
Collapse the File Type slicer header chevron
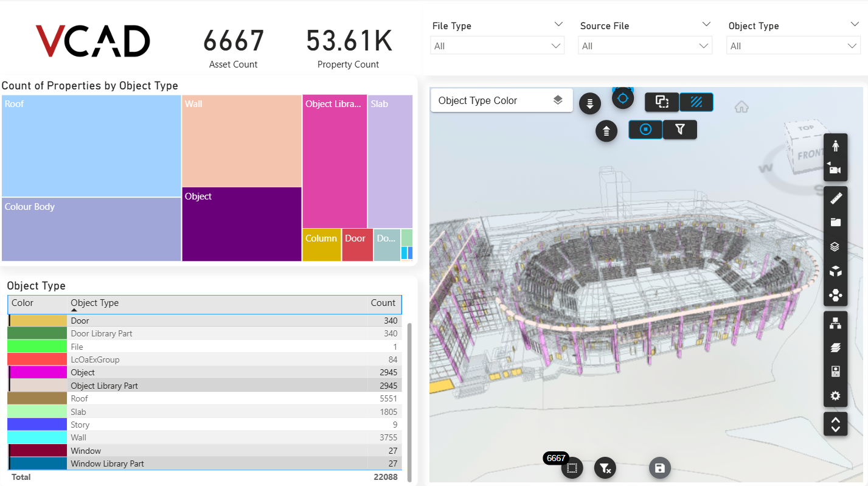[x=558, y=24]
